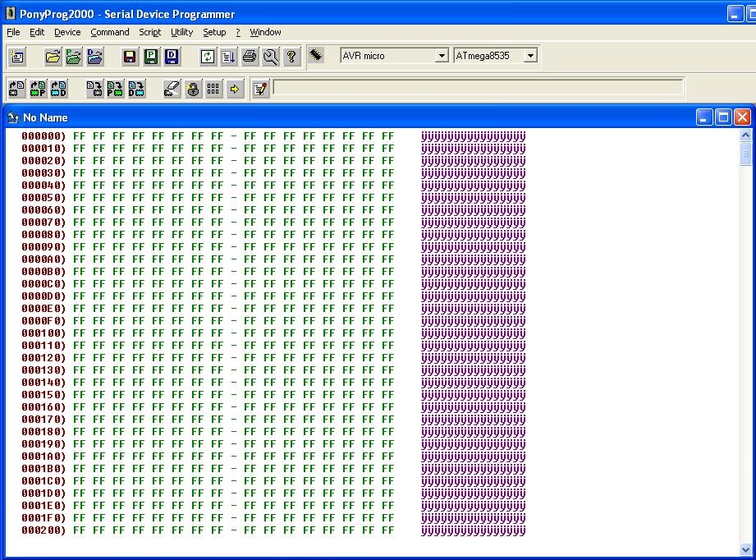Image resolution: width=756 pixels, height=560 pixels.
Task: Write the whole device icon
Action: click(94, 89)
